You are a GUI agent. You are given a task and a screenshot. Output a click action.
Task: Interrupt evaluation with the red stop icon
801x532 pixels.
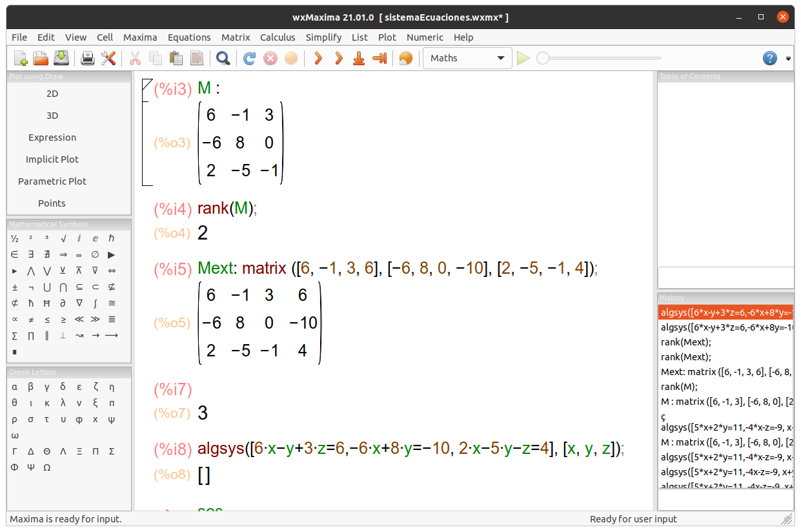pos(270,58)
